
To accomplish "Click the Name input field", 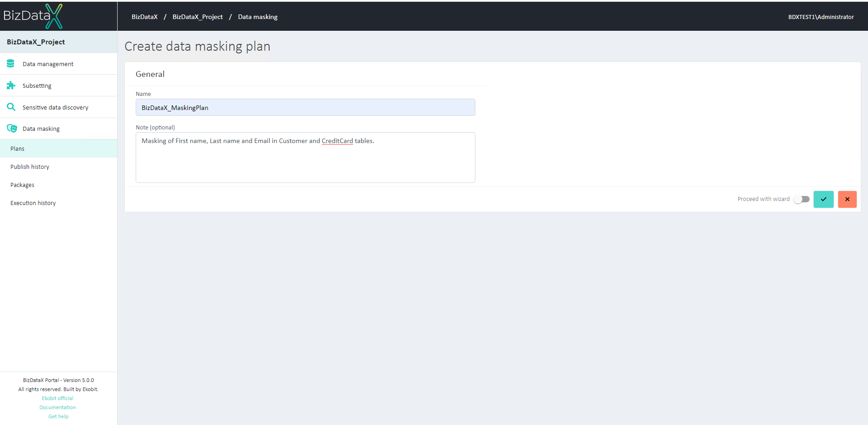I will point(305,107).
